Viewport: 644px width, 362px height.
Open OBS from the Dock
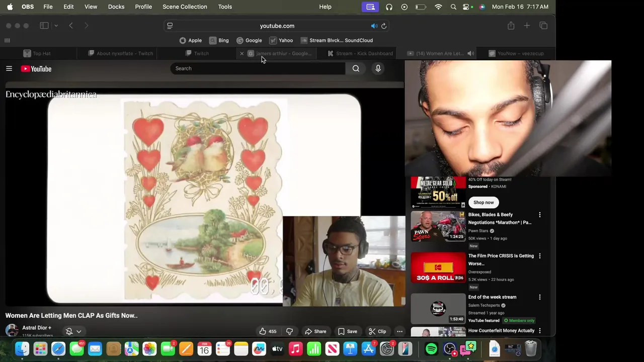point(450,348)
